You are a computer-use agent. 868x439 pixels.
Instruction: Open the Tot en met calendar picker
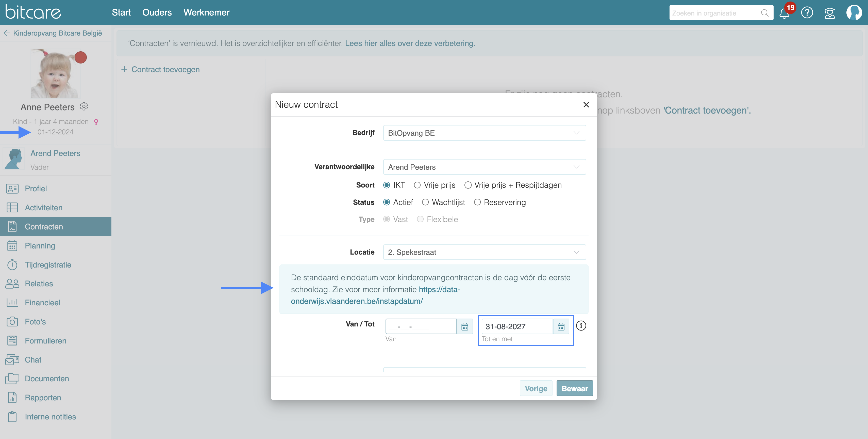[561, 326]
